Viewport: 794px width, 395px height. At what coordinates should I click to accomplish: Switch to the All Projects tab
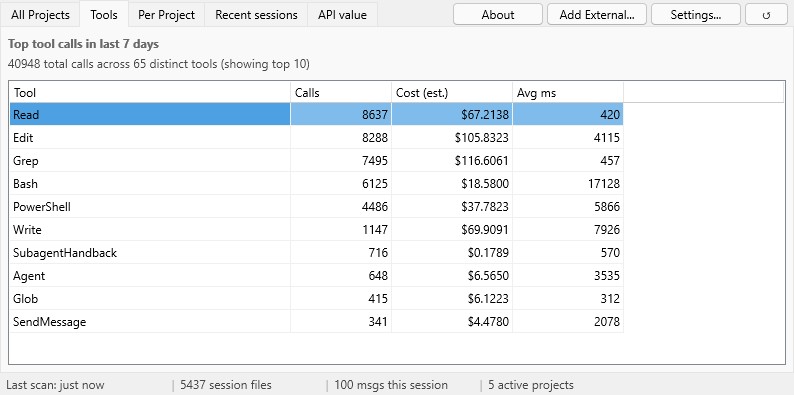coord(40,15)
